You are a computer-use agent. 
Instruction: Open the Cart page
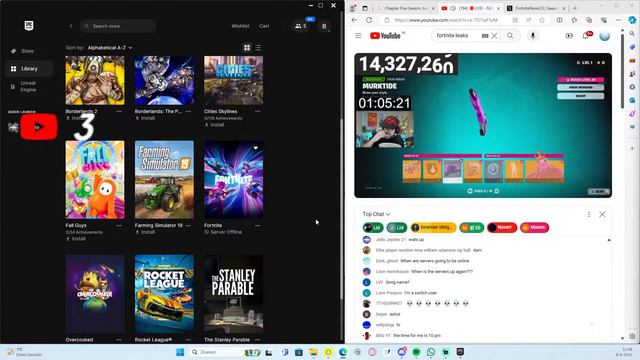264,26
